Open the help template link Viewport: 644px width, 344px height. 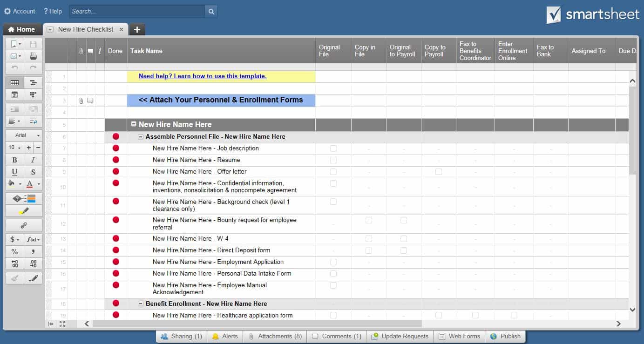[202, 76]
